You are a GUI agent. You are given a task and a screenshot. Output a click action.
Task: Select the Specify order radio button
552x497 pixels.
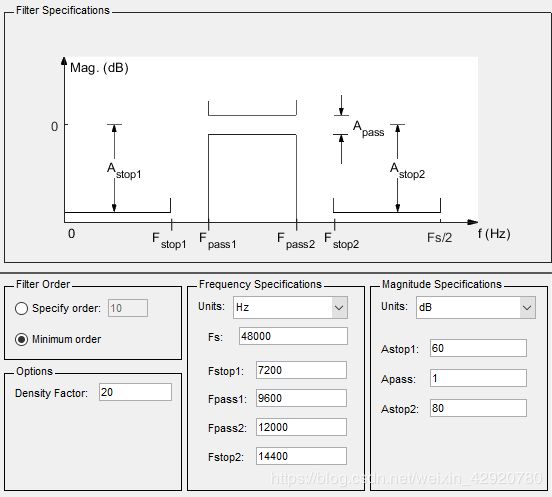pos(21,308)
